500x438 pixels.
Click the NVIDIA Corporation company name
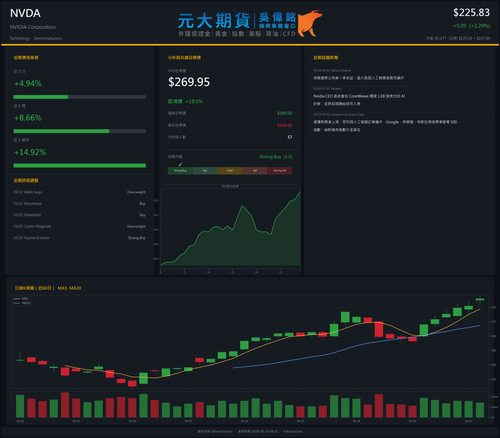(x=33, y=27)
